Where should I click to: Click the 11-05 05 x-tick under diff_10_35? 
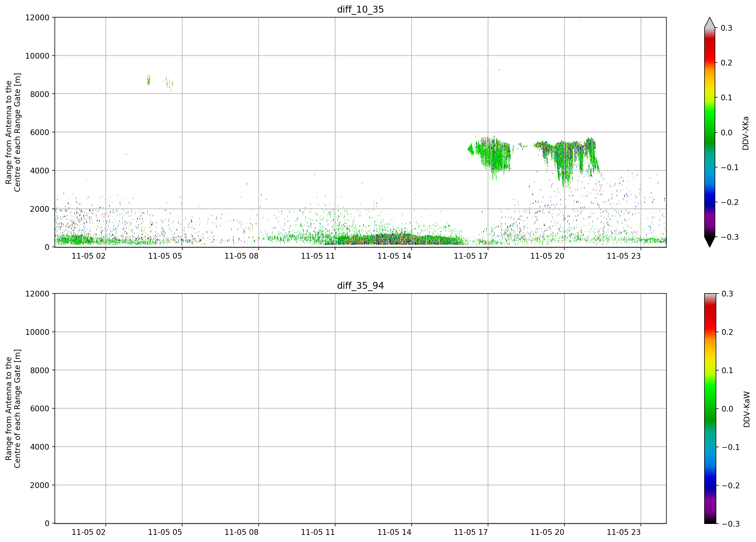pyautogui.click(x=165, y=256)
